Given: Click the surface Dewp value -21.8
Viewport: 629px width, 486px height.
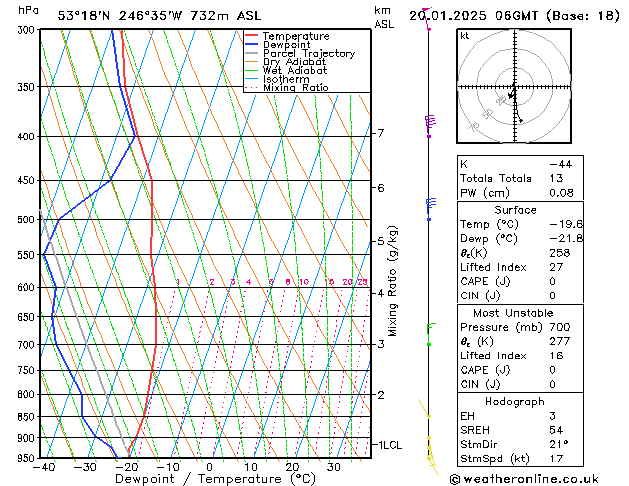Looking at the screenshot, I should click(566, 239).
